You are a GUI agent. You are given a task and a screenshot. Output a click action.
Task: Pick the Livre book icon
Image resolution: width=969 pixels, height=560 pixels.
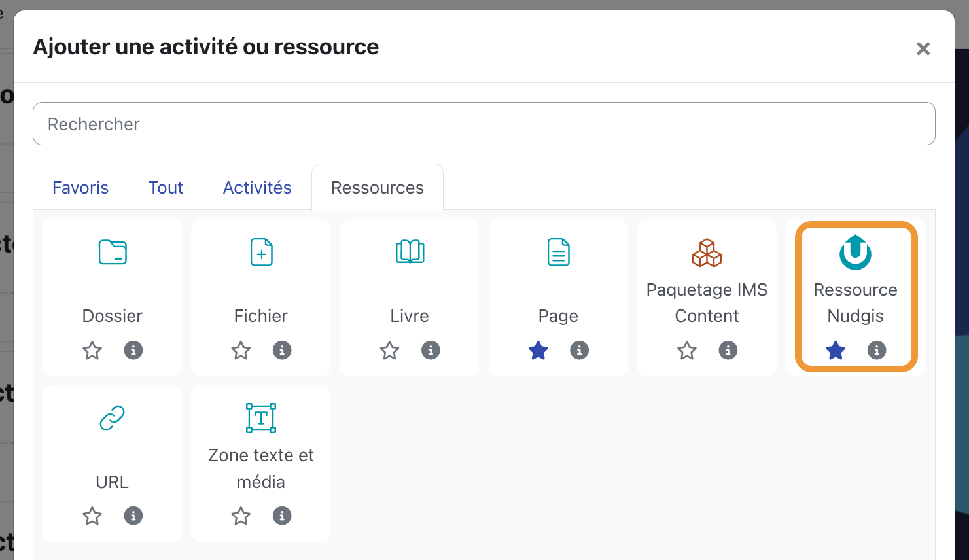coord(410,252)
